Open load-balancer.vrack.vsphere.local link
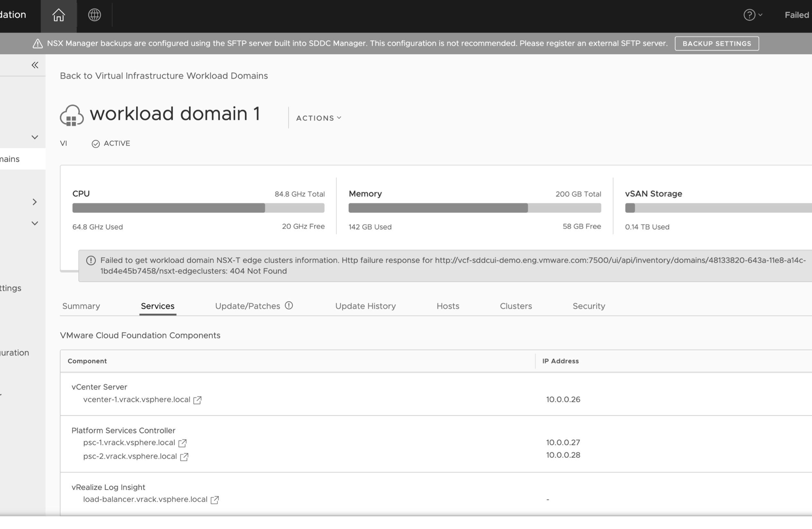Screen dimensions: 812x529 [x=145, y=499]
